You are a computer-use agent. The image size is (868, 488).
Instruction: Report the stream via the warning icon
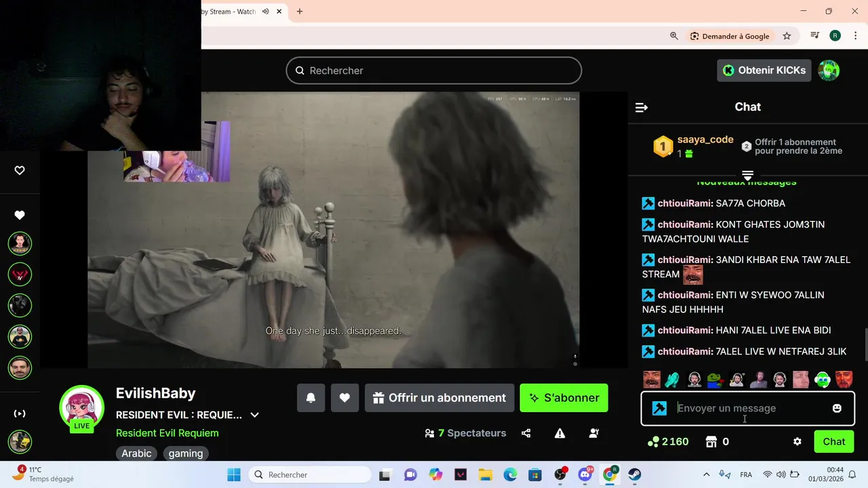click(560, 433)
